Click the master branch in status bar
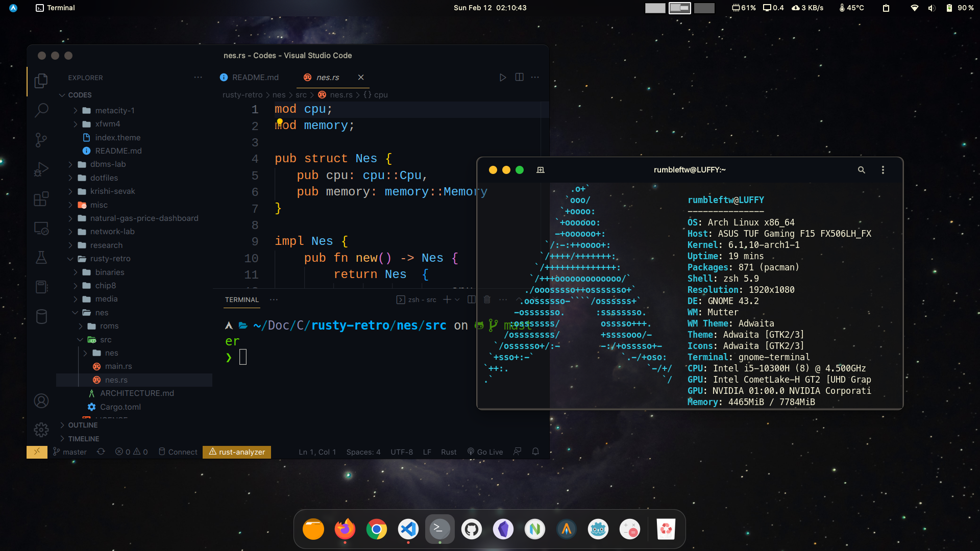Viewport: 980px width, 551px height. (70, 452)
